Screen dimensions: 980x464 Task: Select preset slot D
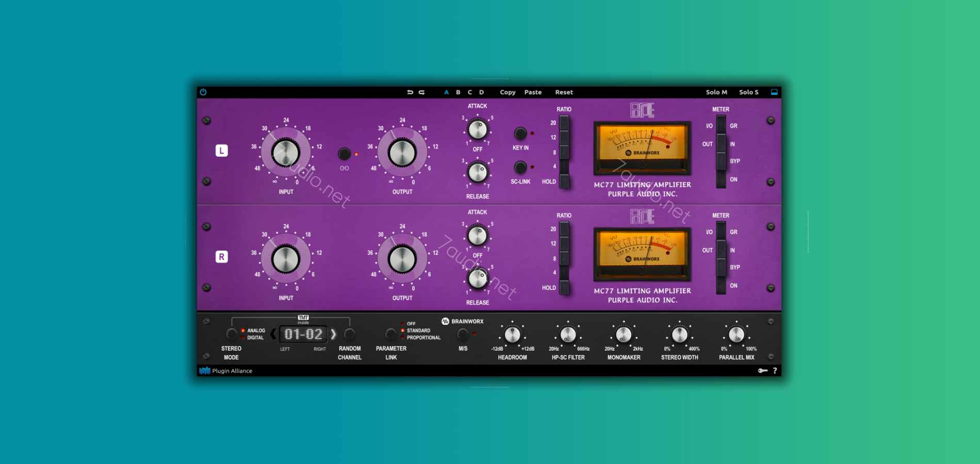click(x=482, y=92)
